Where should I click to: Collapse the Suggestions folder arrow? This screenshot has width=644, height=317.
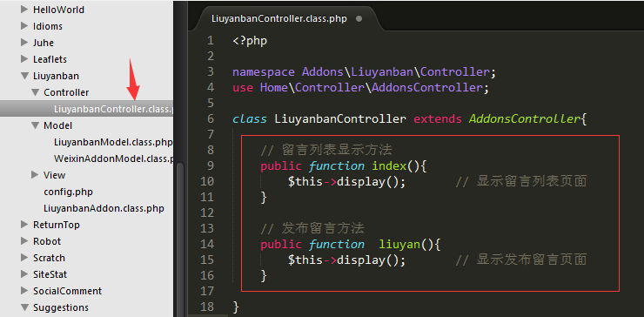(x=24, y=307)
